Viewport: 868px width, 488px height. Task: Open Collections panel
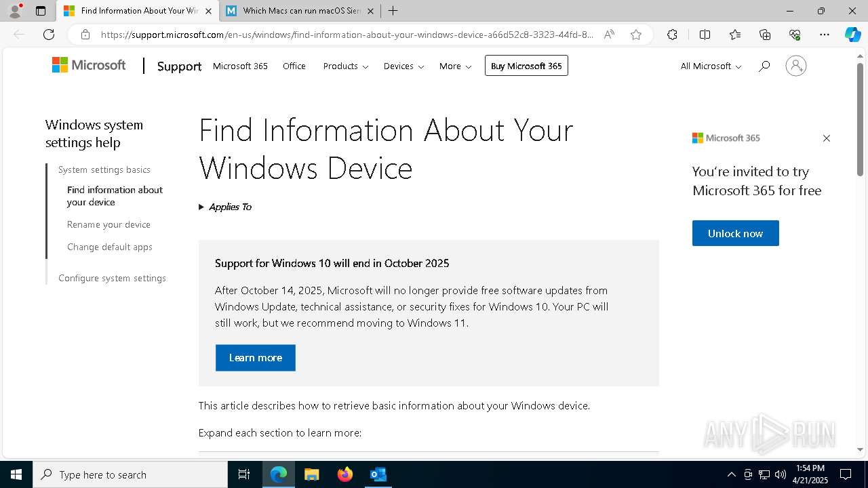click(765, 35)
